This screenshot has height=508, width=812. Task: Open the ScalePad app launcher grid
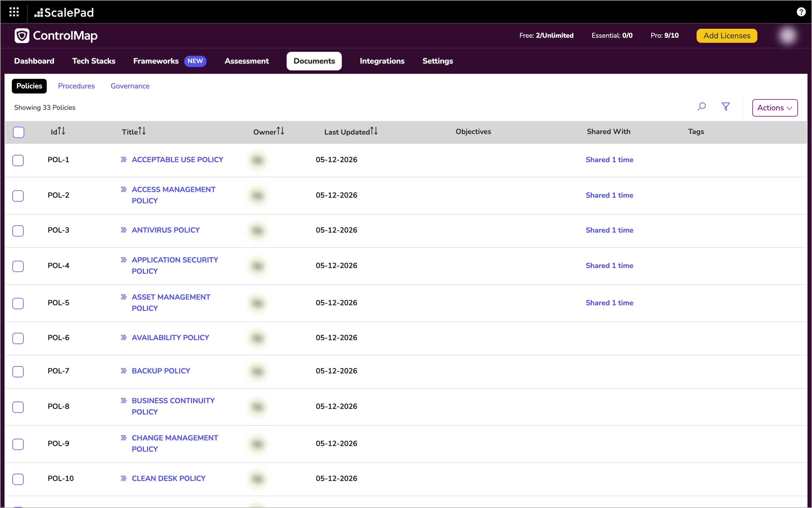pyautogui.click(x=14, y=12)
